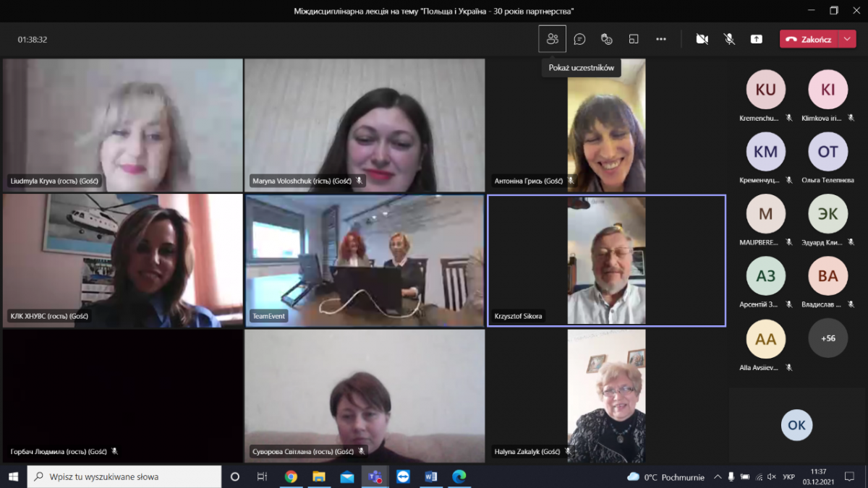Click the +56 more participants bubble
868x488 pixels.
[827, 338]
